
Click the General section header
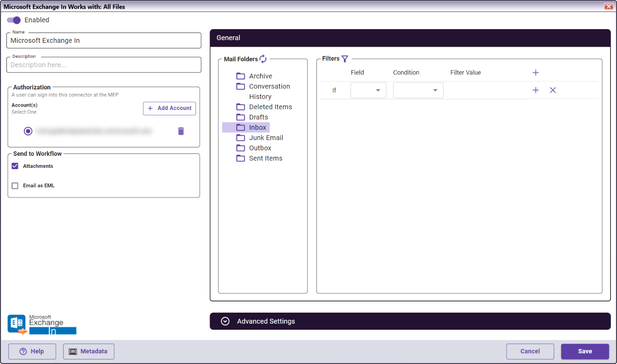point(410,38)
